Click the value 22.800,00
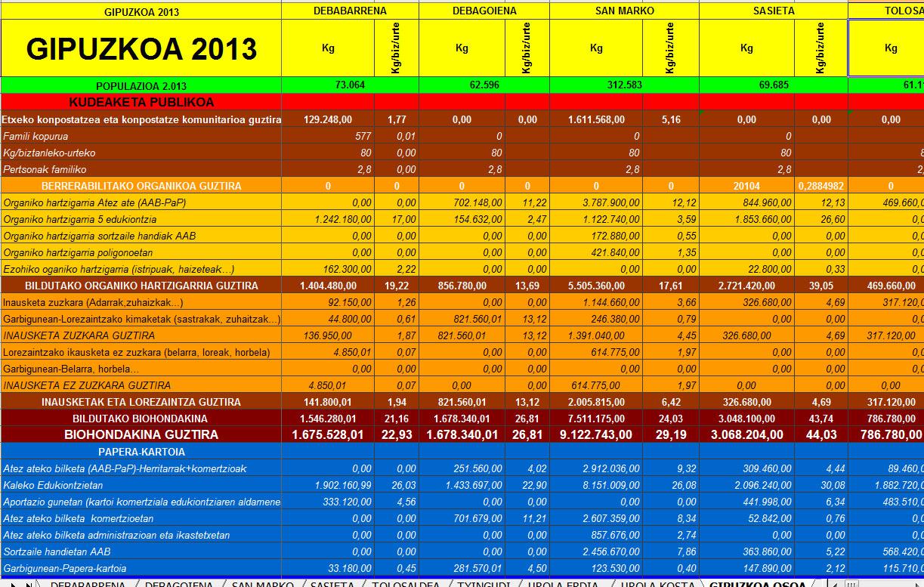The width and height of the screenshot is (924, 587). 746,269
